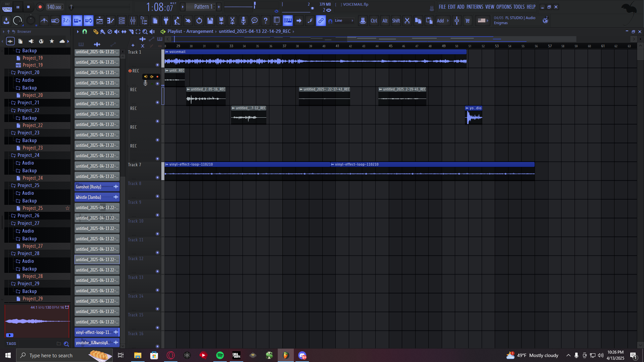Open the PATTERNS menu
The image size is (644, 362).
(475, 7)
